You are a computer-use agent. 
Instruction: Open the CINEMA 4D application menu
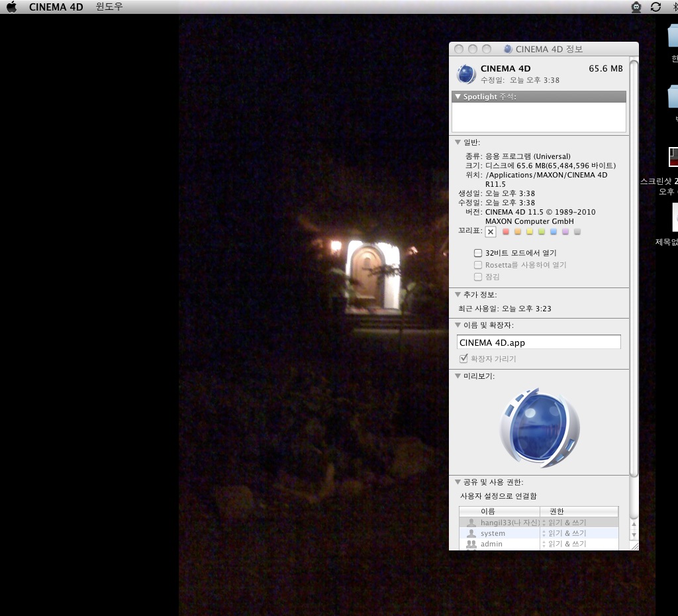(56, 7)
